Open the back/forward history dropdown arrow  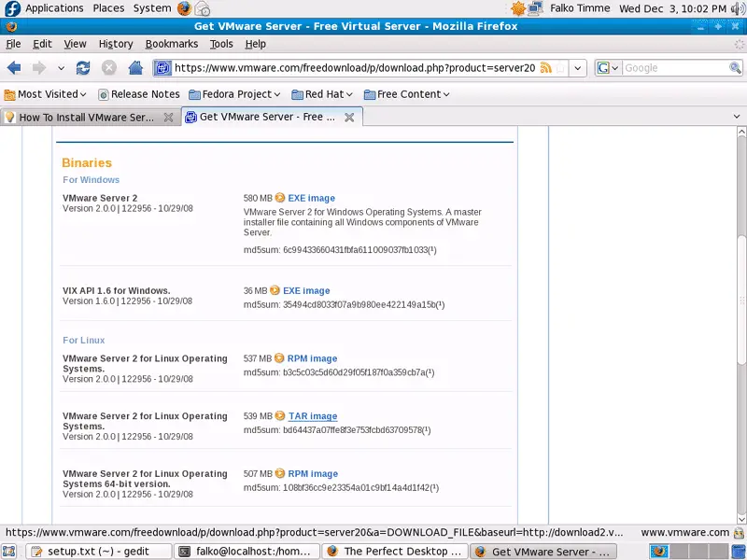click(x=61, y=68)
